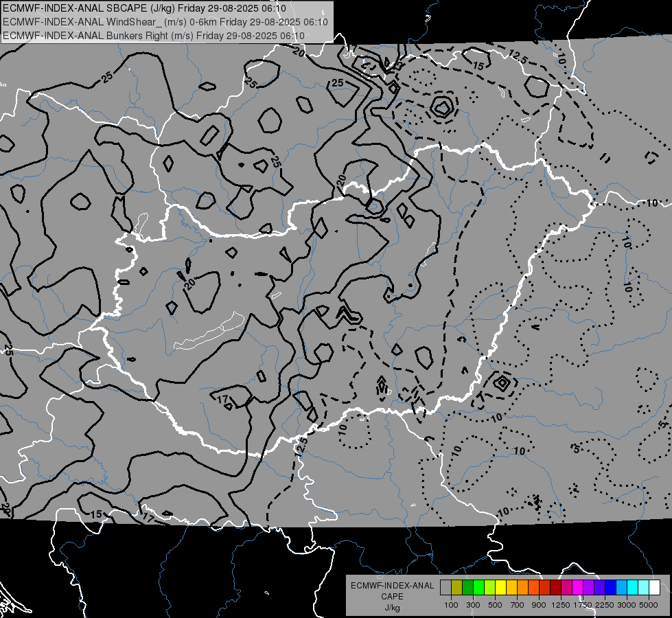This screenshot has width=672, height=618.
Task: Click the 100 tick label in the colorbar
Action: coord(451,605)
